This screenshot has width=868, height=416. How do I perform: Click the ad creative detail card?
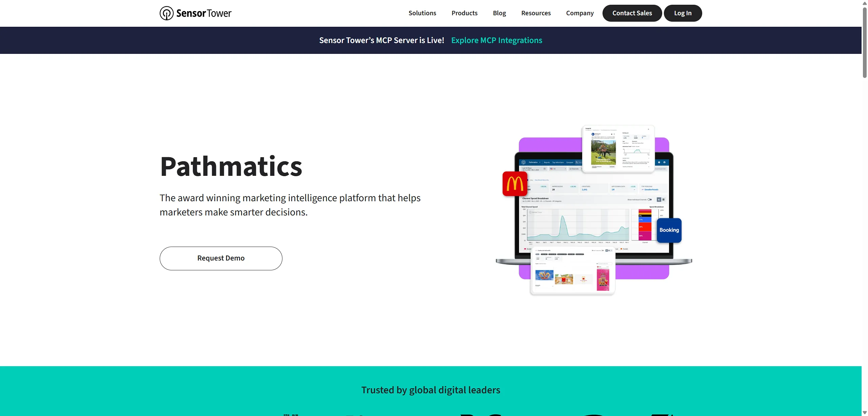(618, 149)
